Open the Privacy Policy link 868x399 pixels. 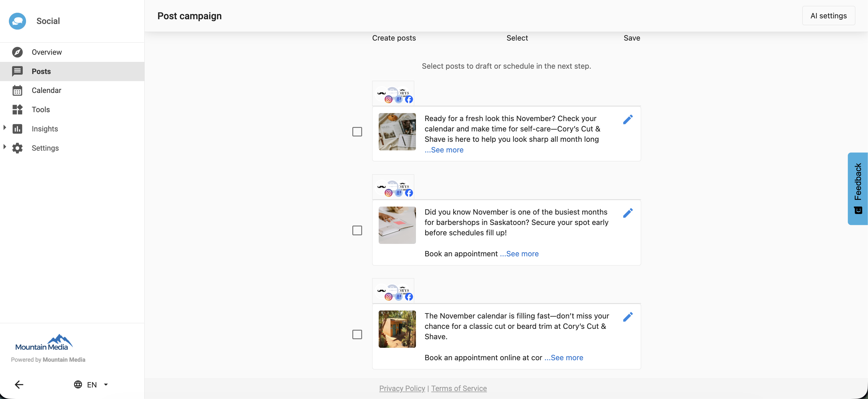[402, 388]
